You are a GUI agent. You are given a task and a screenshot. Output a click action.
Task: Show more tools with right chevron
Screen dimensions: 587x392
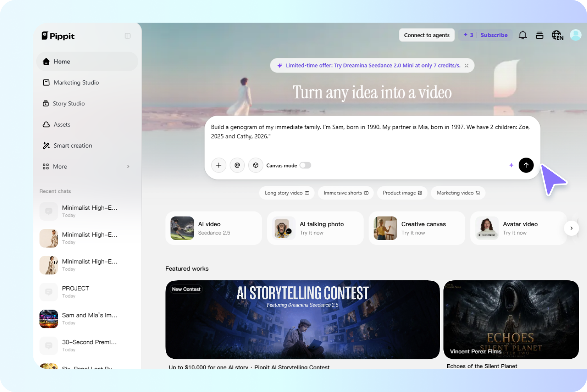571,228
